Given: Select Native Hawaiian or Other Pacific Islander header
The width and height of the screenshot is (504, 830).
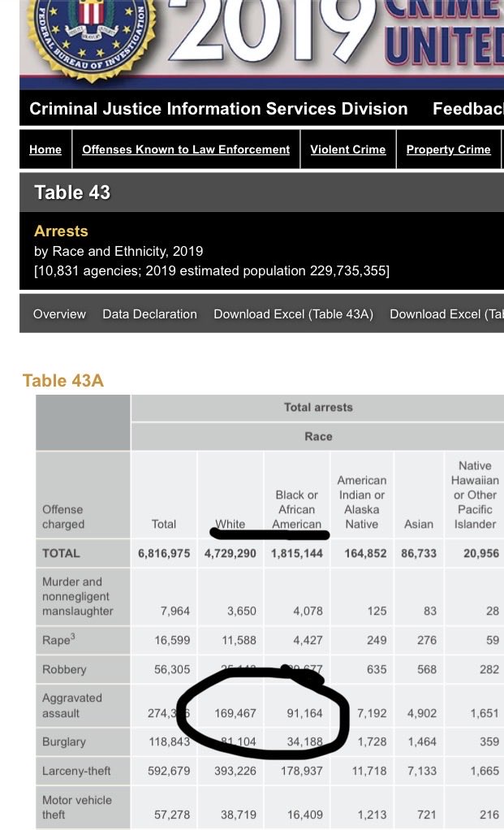Looking at the screenshot, I should click(x=475, y=495).
